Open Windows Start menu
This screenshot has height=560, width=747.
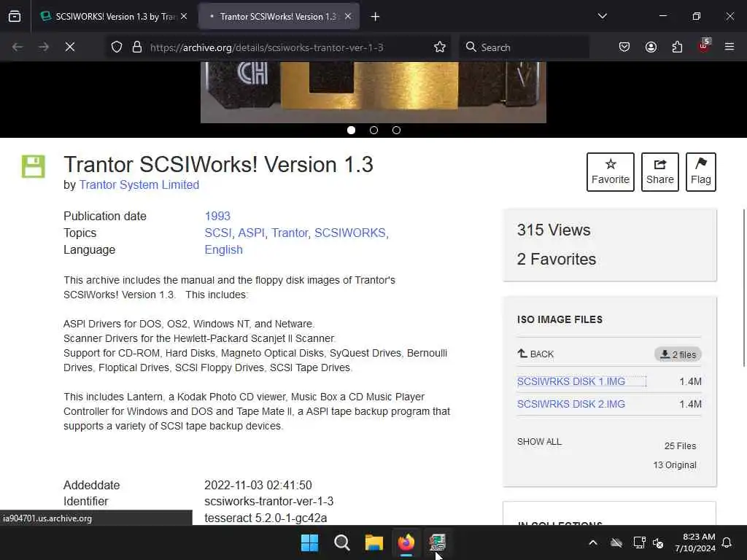click(309, 542)
